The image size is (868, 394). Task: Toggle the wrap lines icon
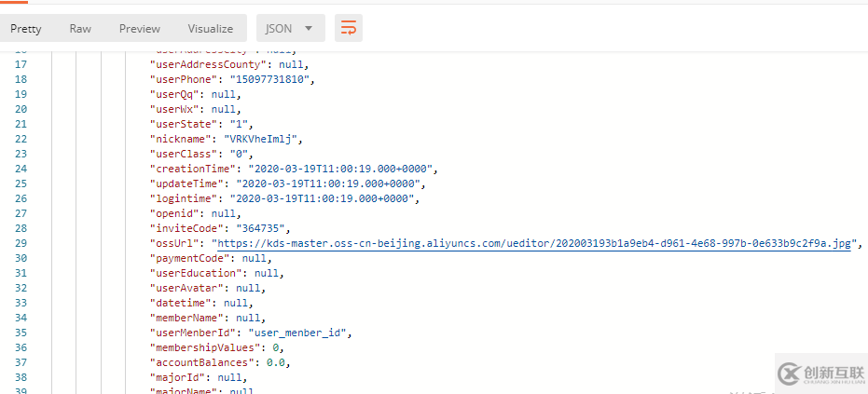point(349,28)
